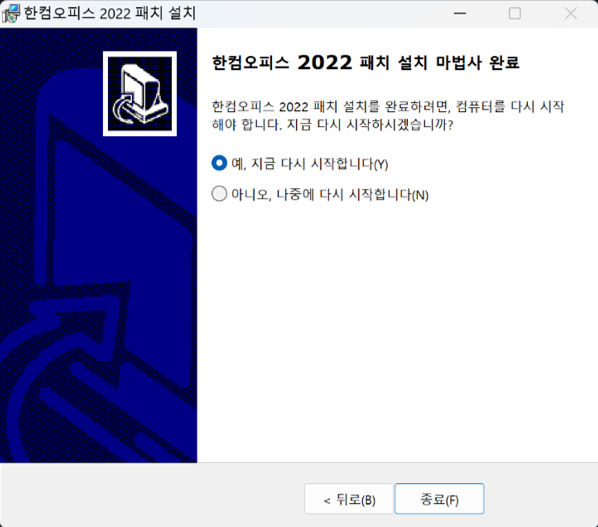
Task: Minimize the patch installer window
Action: coord(460,13)
